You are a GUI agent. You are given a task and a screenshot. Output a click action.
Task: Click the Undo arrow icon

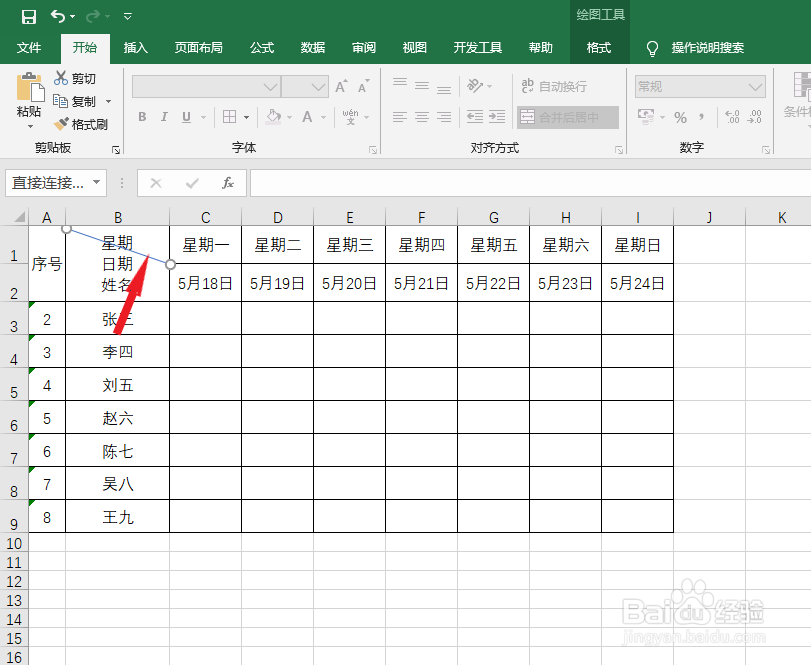tap(58, 17)
